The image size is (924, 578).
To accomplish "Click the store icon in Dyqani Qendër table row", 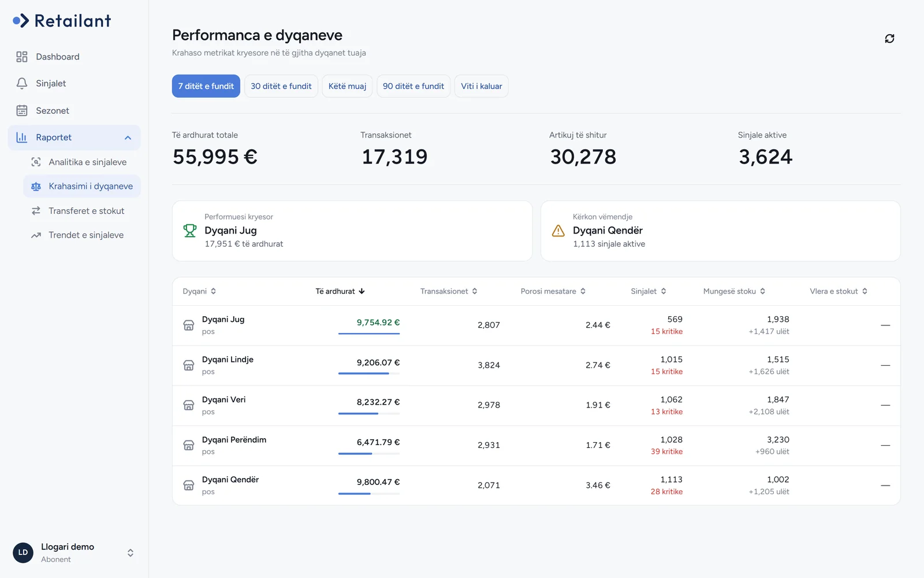I will coord(189,486).
